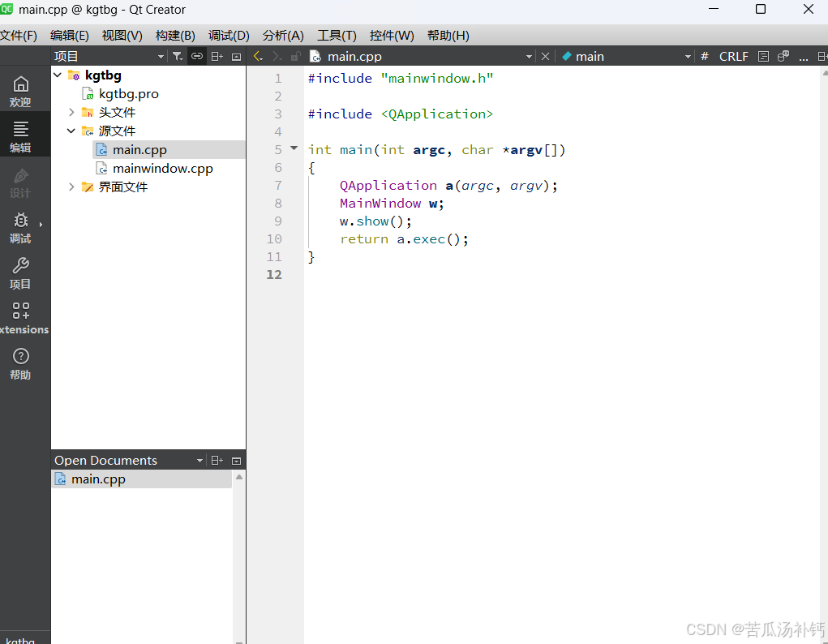Go back in editor navigation history
Screen dimensions: 828x644
pos(258,56)
